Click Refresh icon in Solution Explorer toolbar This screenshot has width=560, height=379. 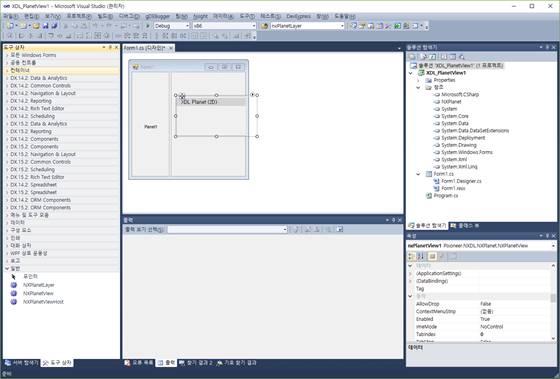432,57
